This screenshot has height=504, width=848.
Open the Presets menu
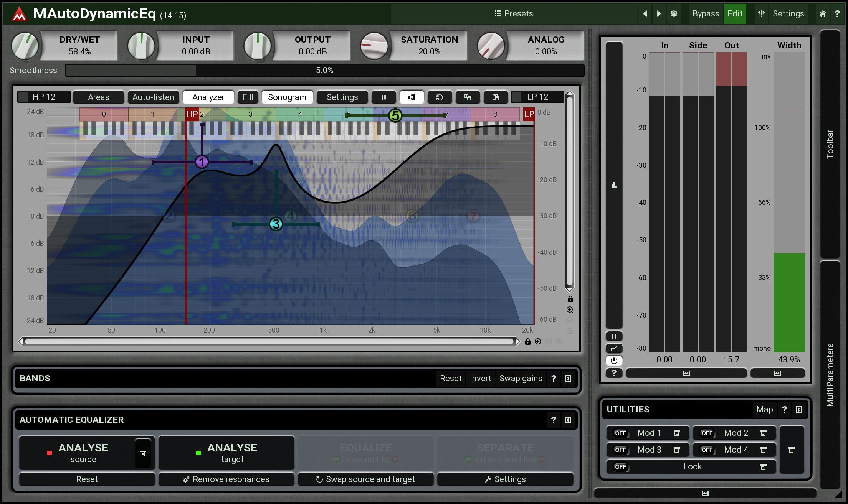[x=514, y=14]
